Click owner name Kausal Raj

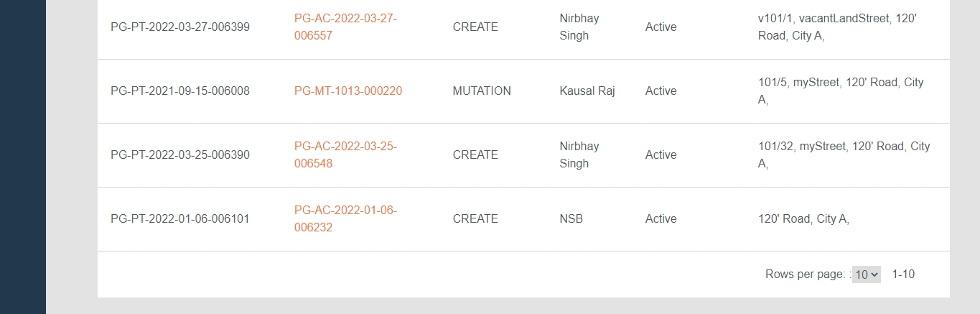(587, 91)
